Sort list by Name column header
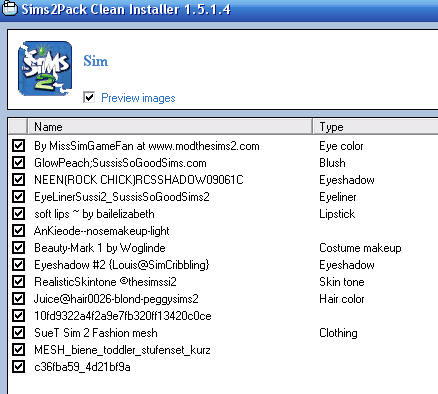This screenshot has width=438, height=394. click(x=170, y=127)
